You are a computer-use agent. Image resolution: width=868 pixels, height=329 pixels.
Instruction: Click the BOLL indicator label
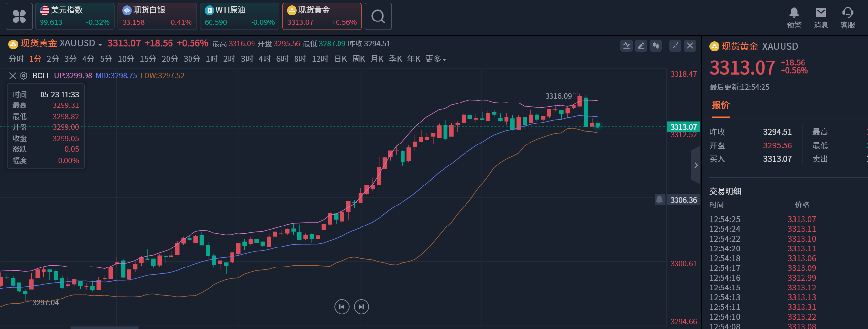click(x=42, y=76)
